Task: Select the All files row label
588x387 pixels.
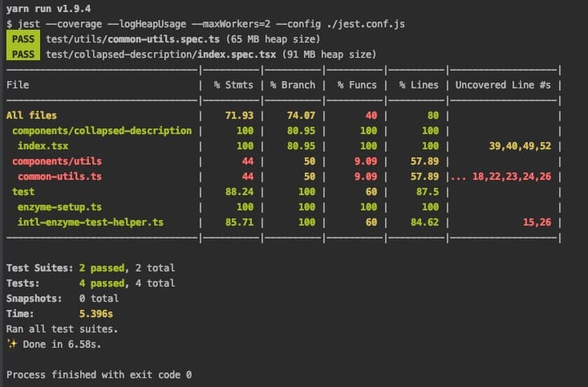Action: pyautogui.click(x=31, y=116)
